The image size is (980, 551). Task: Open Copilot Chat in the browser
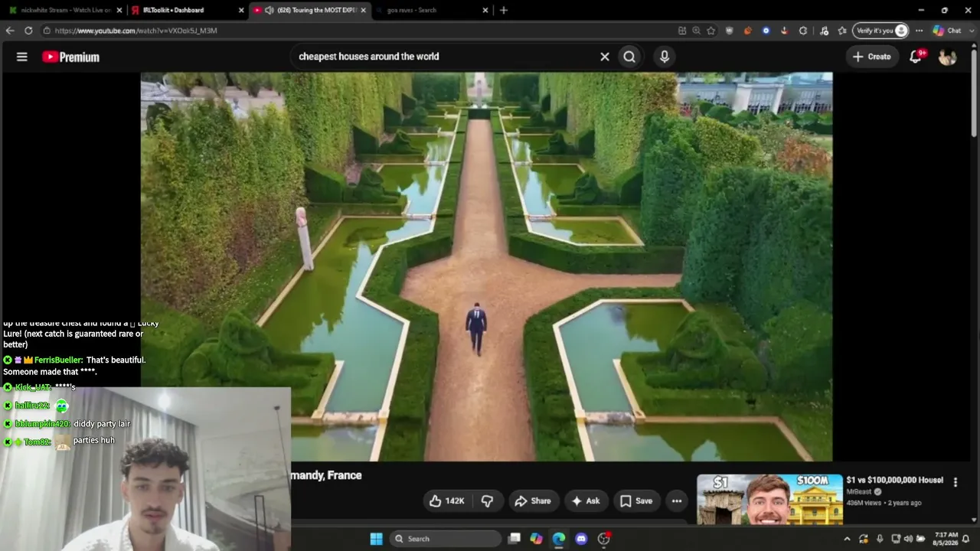(x=946, y=31)
